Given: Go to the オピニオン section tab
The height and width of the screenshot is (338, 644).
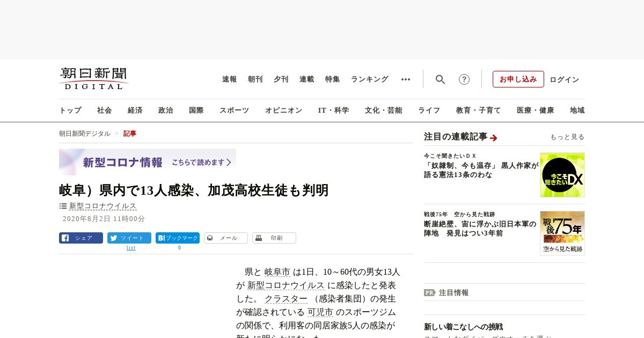Looking at the screenshot, I should tap(283, 111).
